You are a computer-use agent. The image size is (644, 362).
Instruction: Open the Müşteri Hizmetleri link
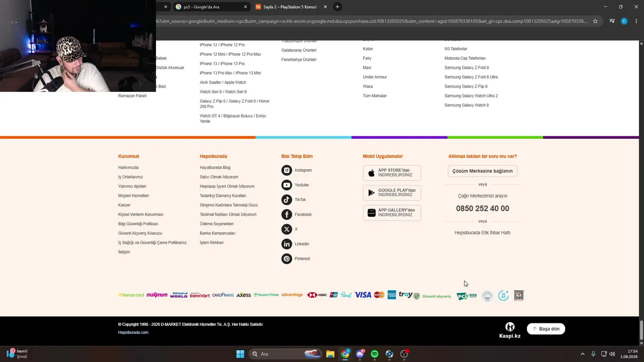133,196
